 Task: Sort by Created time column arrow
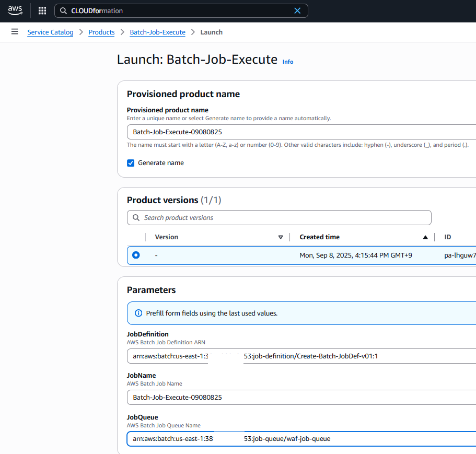pyautogui.click(x=425, y=237)
